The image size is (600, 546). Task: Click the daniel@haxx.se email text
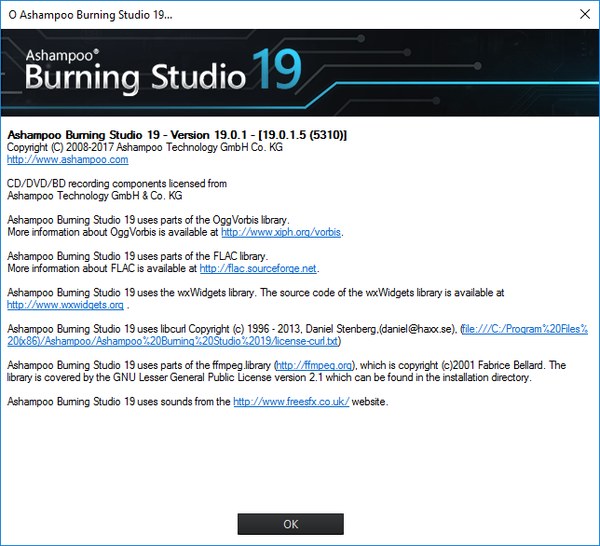point(412,329)
